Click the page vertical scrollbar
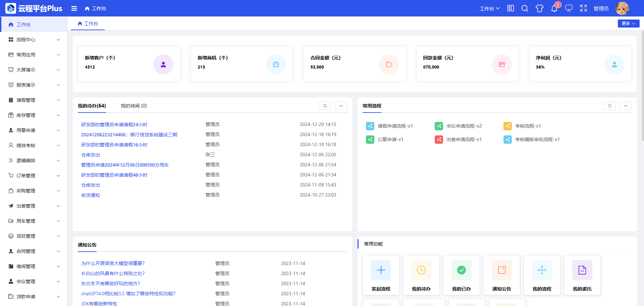Screen dimensions: 644x306 (x=642, y=86)
